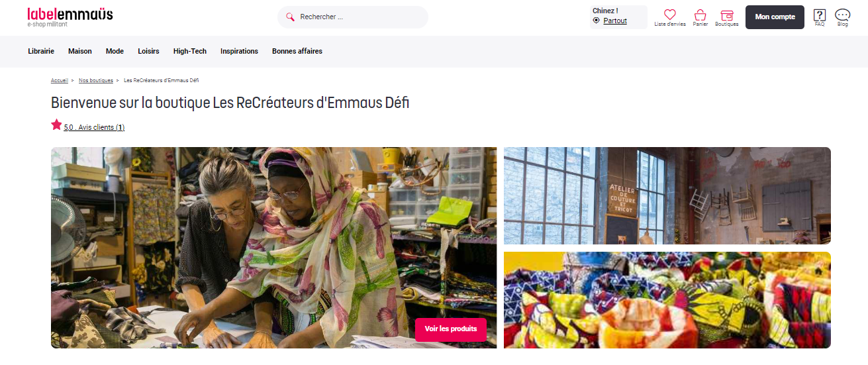This screenshot has width=868, height=365.
Task: Open the wishlist heart icon
Action: (669, 15)
